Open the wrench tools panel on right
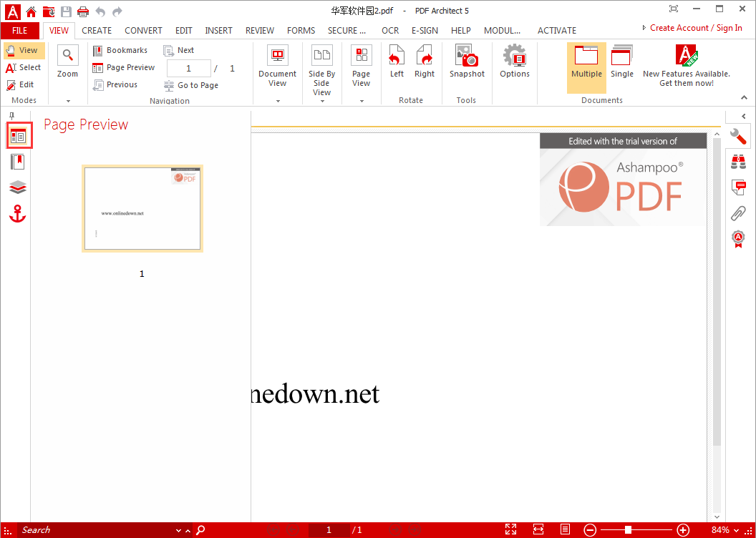 738,137
